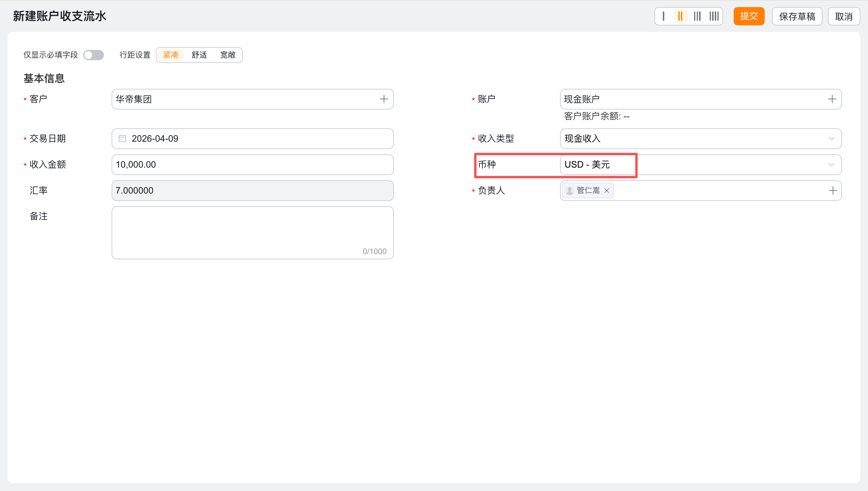Image resolution: width=868 pixels, height=491 pixels.
Task: Select four-column layout icon
Action: click(714, 16)
